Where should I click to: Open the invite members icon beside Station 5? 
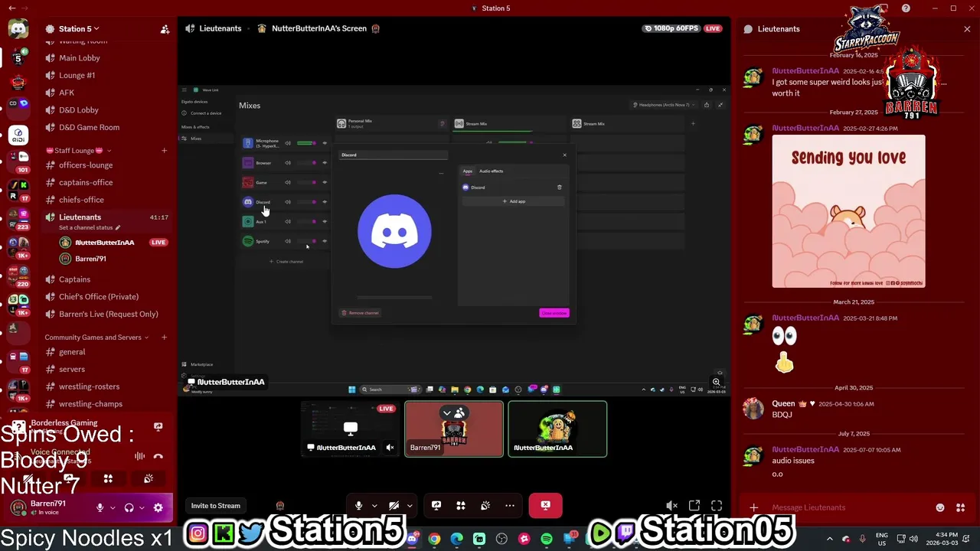click(165, 29)
